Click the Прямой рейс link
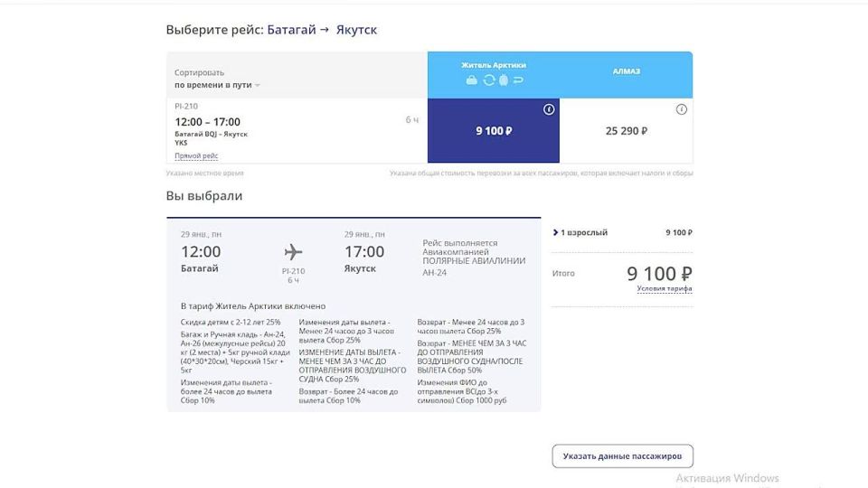Image resolution: width=868 pixels, height=488 pixels. (196, 156)
